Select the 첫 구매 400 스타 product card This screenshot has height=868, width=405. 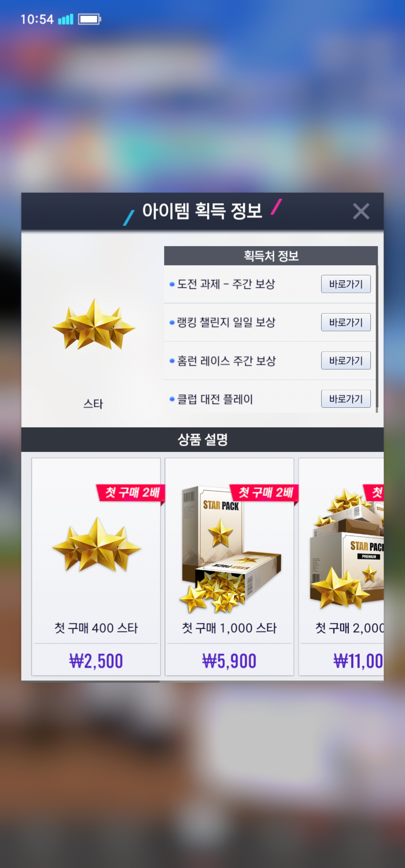pyautogui.click(x=96, y=567)
